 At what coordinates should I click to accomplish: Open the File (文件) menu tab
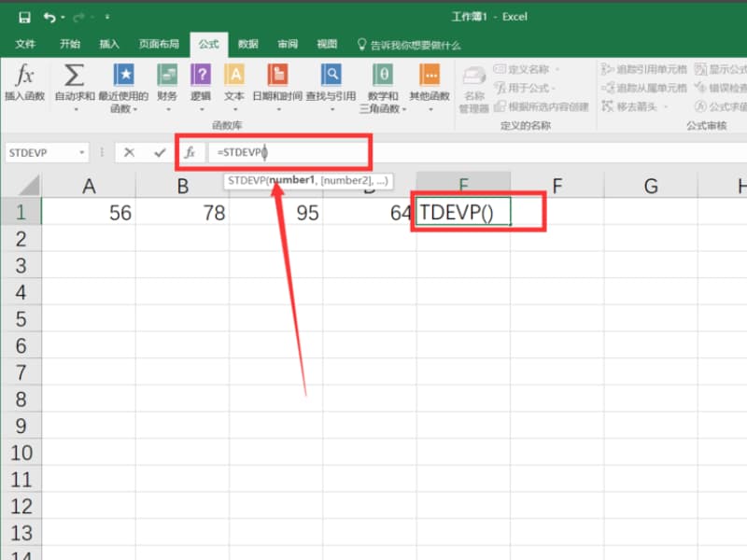25,44
